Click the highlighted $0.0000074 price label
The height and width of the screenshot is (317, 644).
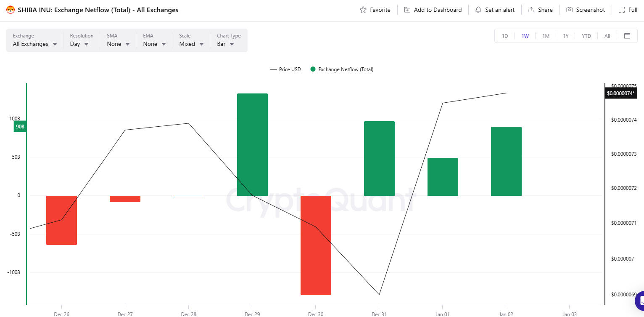tap(621, 93)
